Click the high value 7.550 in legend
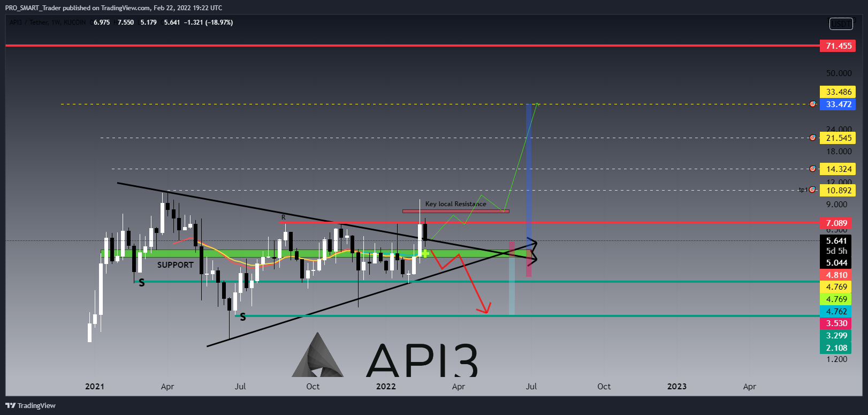The height and width of the screenshot is (415, 868). [x=126, y=22]
